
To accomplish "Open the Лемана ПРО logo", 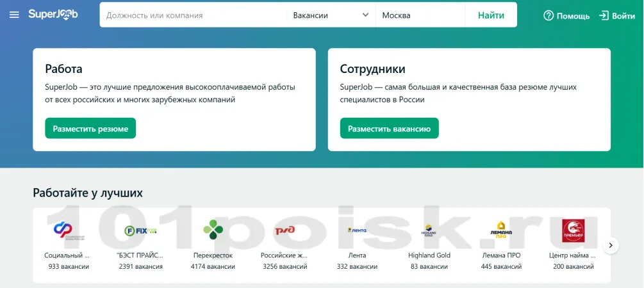I will (501, 230).
